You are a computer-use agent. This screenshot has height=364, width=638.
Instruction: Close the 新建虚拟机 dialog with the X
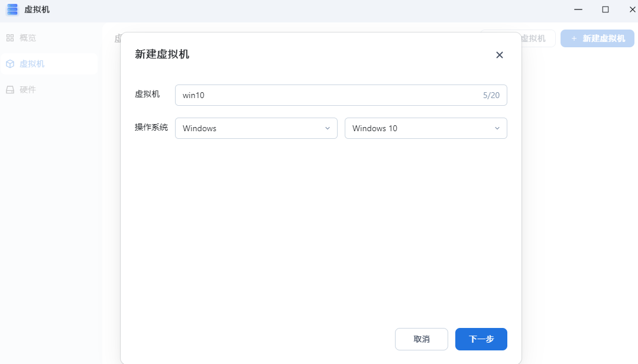pyautogui.click(x=499, y=55)
